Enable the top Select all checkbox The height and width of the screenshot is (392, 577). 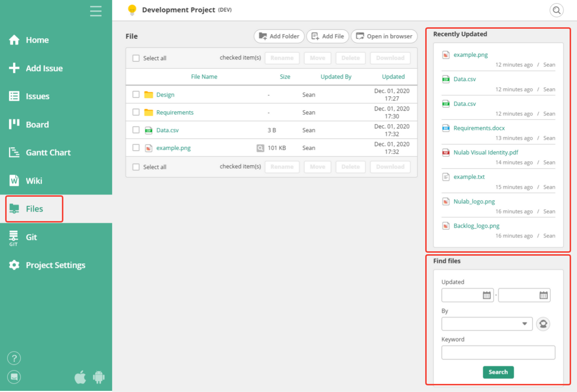[136, 58]
